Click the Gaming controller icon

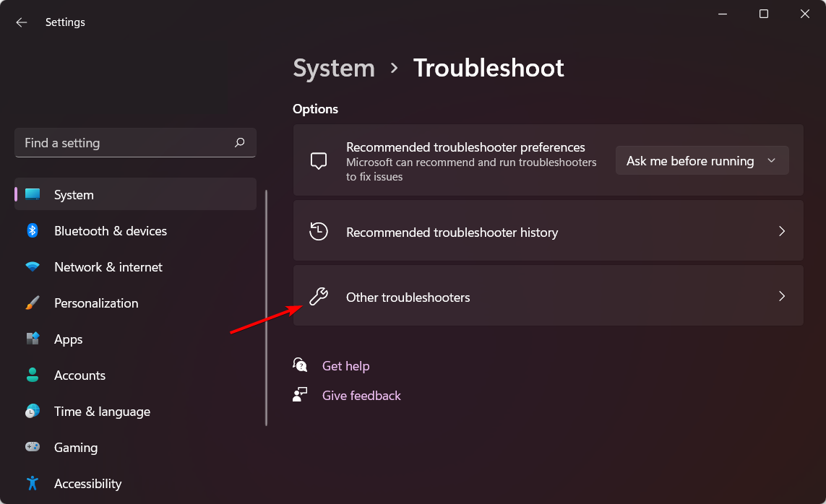point(33,447)
